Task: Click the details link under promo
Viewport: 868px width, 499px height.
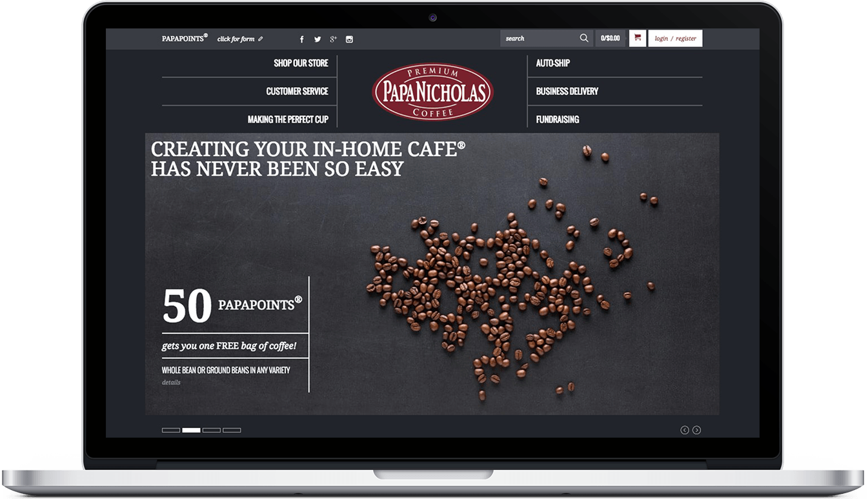Action: [171, 382]
